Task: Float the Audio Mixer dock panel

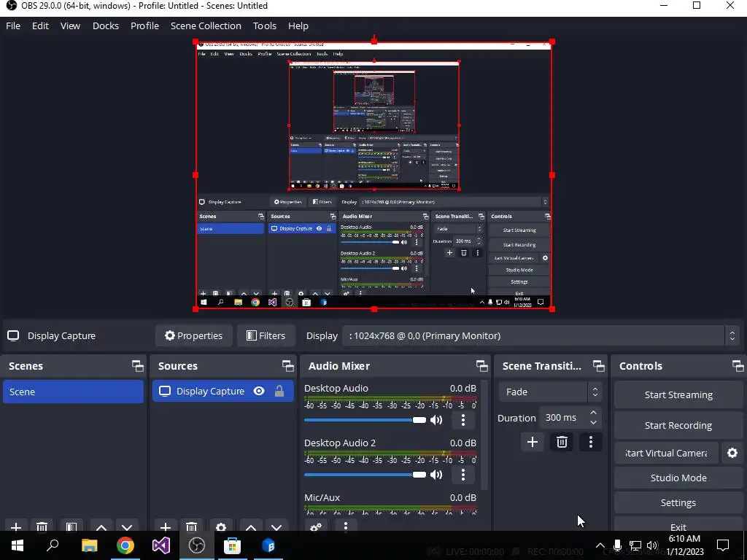Action: 481,366
